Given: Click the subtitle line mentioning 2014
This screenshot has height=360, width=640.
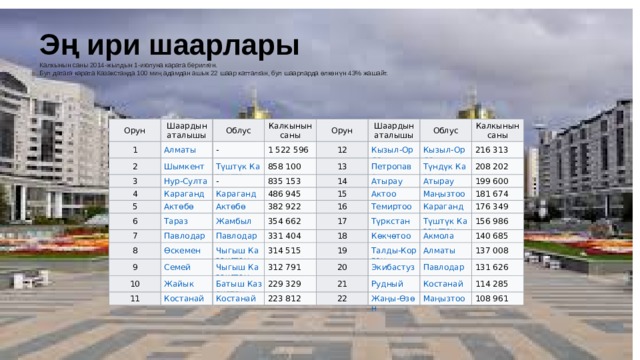Looking at the screenshot, I should click(128, 65).
